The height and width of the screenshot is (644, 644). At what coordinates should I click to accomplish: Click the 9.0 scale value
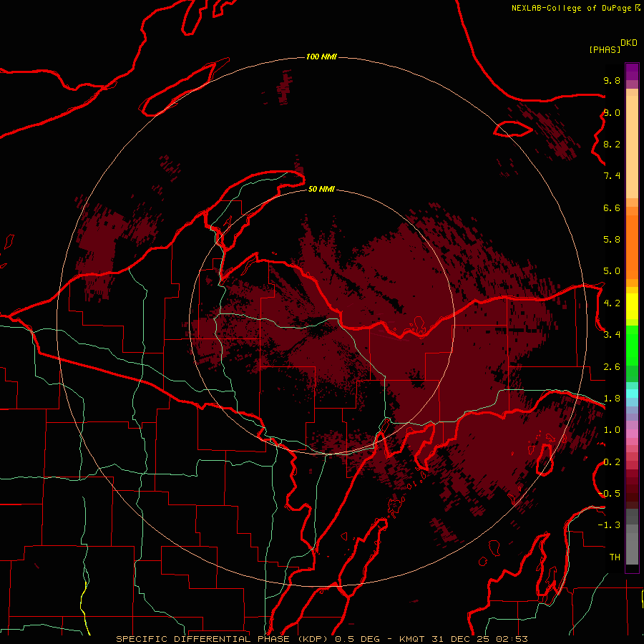612,112
